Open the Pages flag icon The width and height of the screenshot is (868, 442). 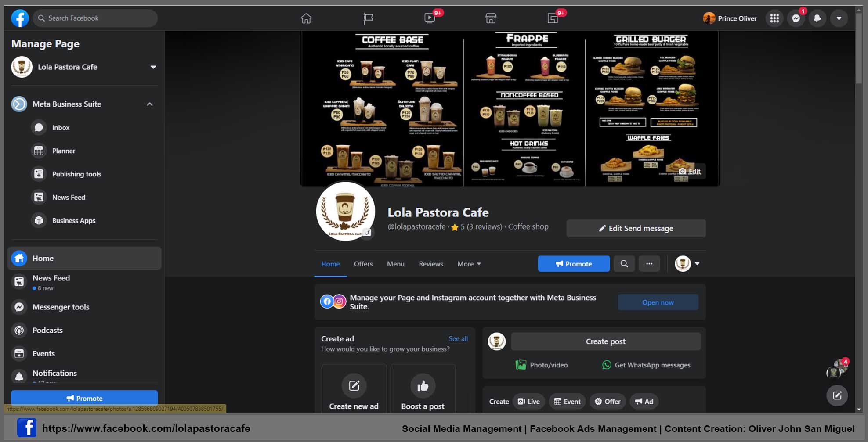[x=368, y=18]
